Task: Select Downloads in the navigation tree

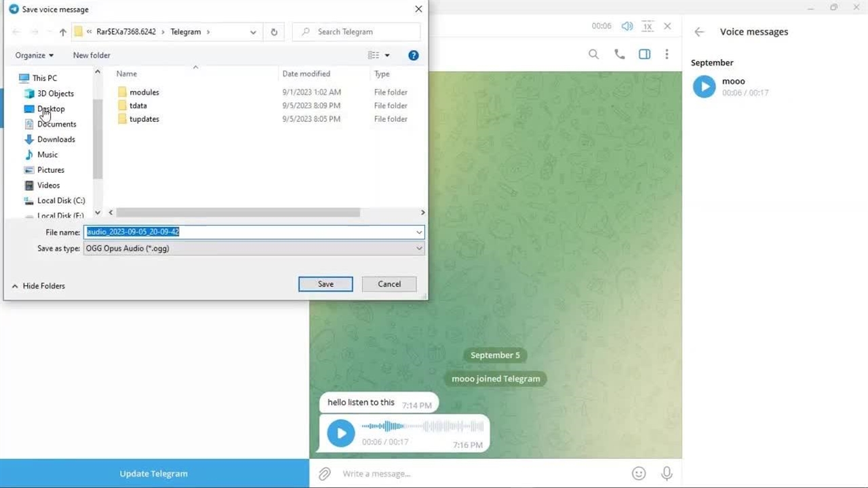Action: tap(56, 140)
